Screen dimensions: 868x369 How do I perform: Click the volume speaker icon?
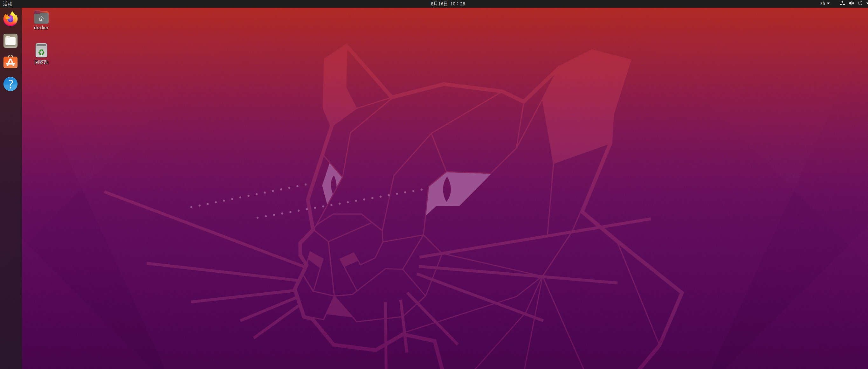pos(851,3)
